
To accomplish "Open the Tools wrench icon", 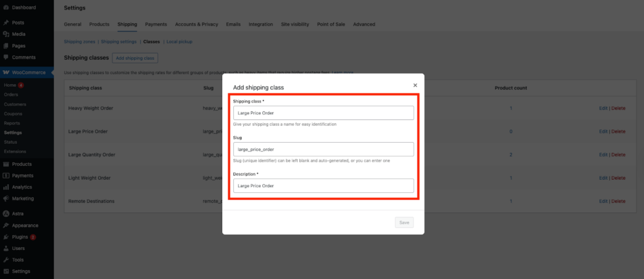I will click(6, 260).
